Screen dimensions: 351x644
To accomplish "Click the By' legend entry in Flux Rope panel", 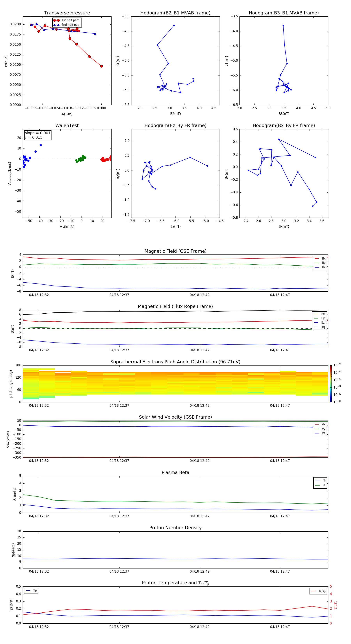I will [320, 318].
